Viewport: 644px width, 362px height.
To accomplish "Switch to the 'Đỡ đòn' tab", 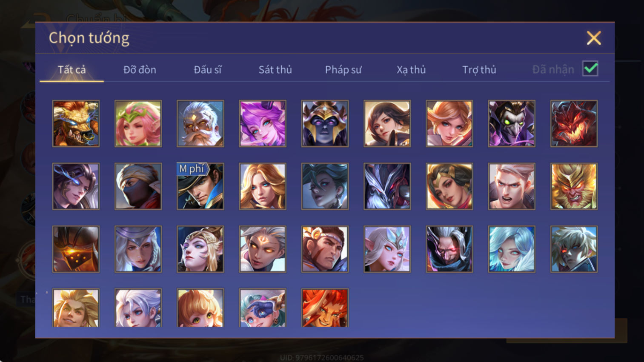I will [140, 70].
